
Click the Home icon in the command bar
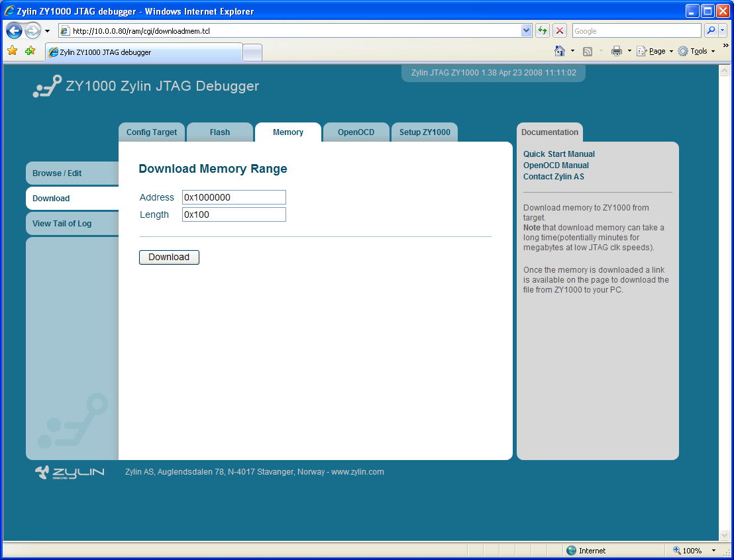pyautogui.click(x=559, y=51)
